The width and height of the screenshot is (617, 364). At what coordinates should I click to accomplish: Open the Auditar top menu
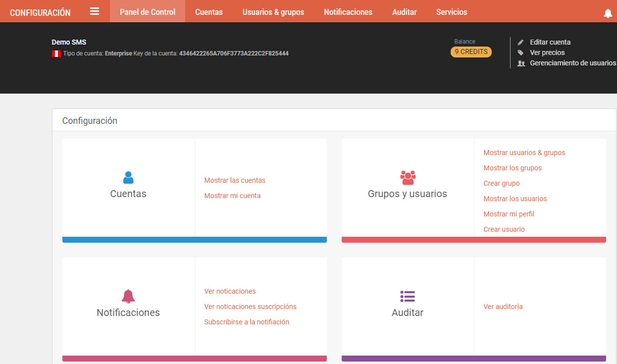[x=404, y=12]
